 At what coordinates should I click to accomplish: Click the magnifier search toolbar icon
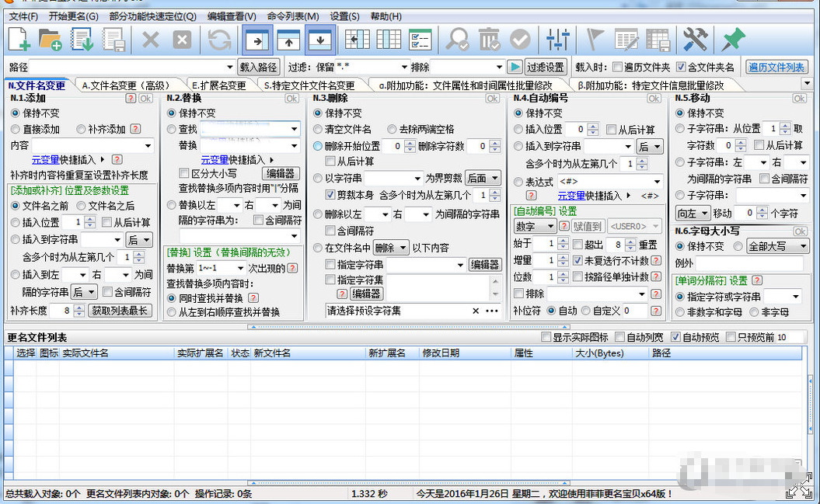tap(458, 40)
